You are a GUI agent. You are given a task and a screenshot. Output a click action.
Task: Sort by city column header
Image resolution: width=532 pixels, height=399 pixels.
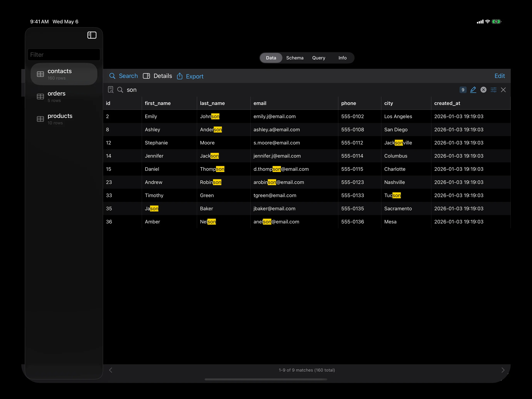click(406, 103)
